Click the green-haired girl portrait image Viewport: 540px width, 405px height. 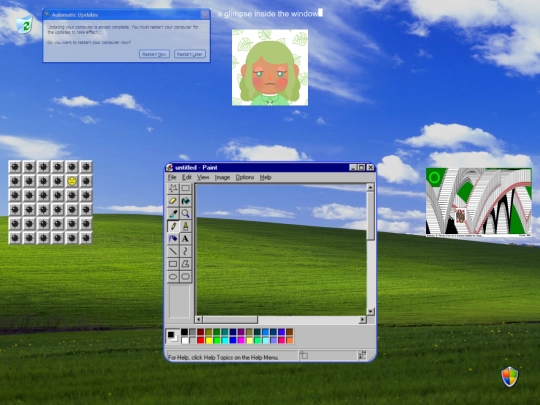pos(270,68)
